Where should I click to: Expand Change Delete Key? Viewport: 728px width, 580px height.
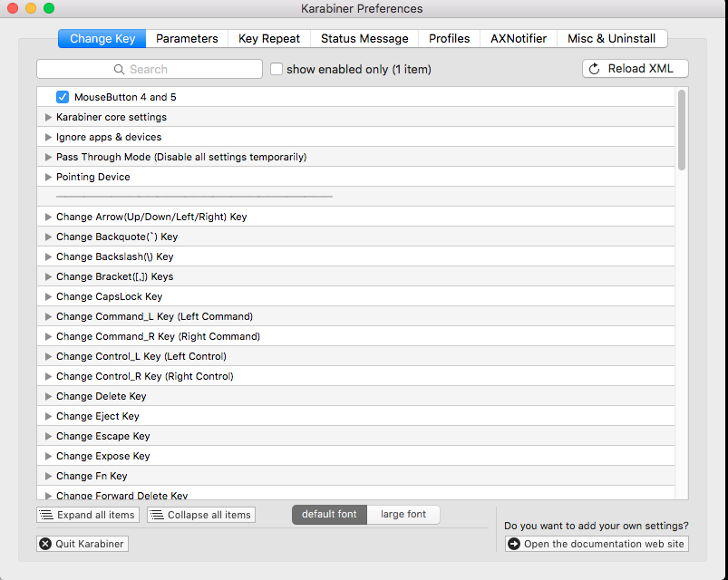pyautogui.click(x=48, y=397)
